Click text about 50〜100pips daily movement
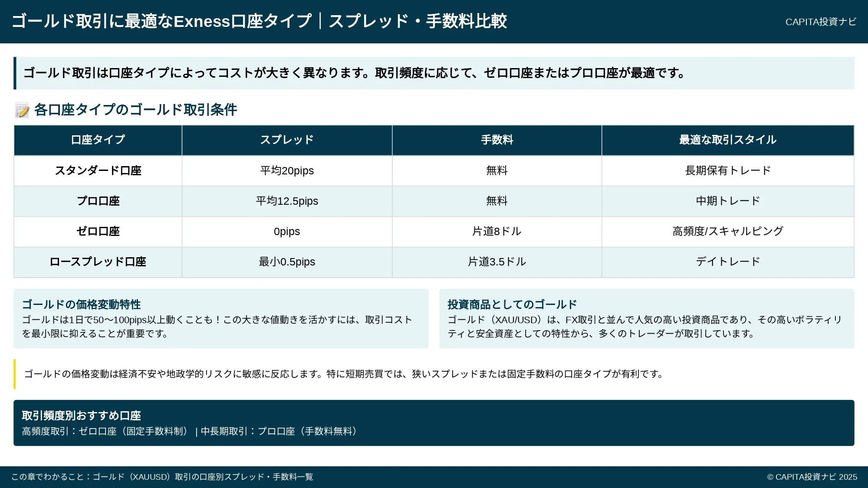The height and width of the screenshot is (488, 868). click(x=217, y=327)
